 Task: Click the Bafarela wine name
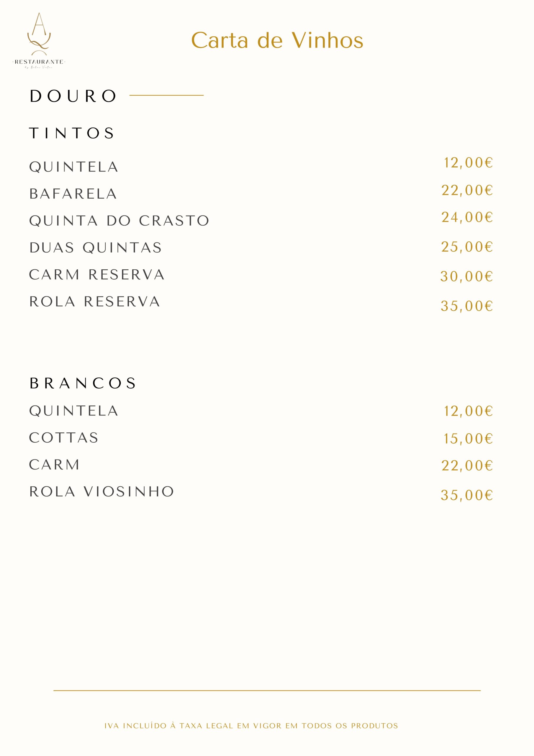tap(73, 194)
